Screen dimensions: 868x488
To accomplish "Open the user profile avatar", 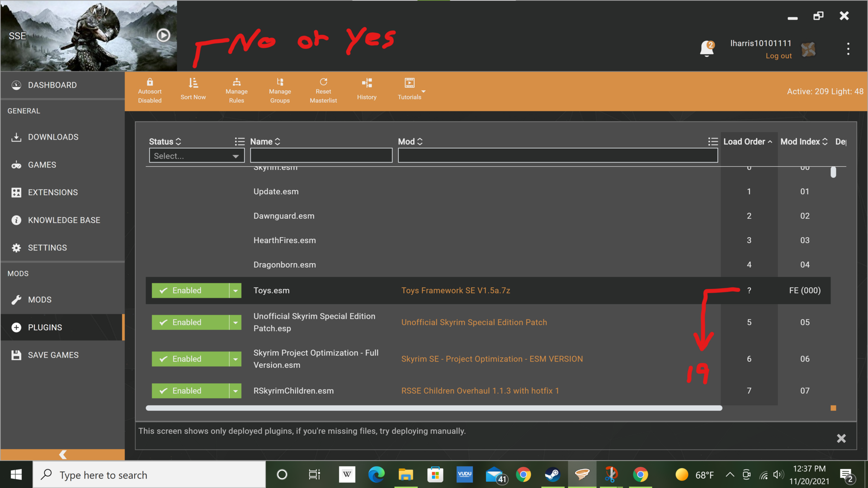I will [808, 49].
